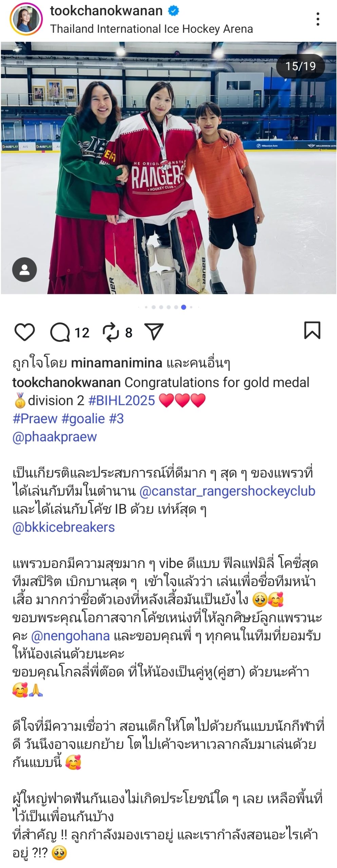The width and height of the screenshot is (337, 868).
Task: Like the post with heart icon
Action: (24, 332)
